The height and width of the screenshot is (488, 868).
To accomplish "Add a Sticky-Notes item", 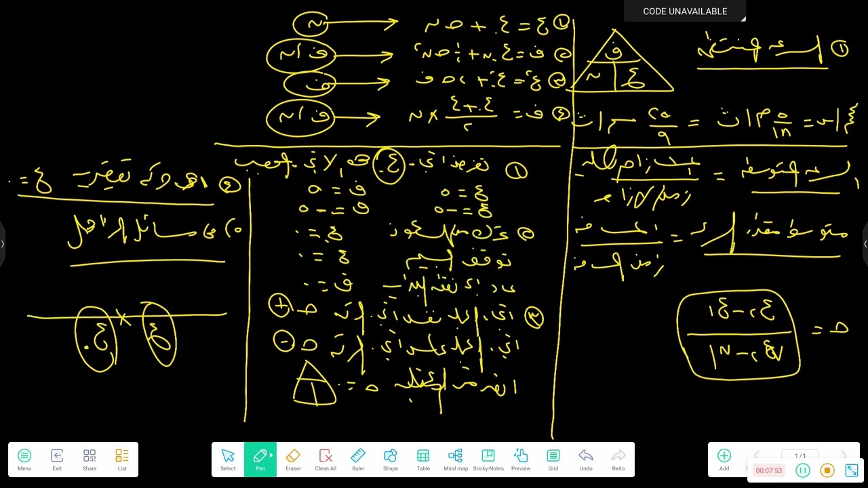I will [488, 460].
